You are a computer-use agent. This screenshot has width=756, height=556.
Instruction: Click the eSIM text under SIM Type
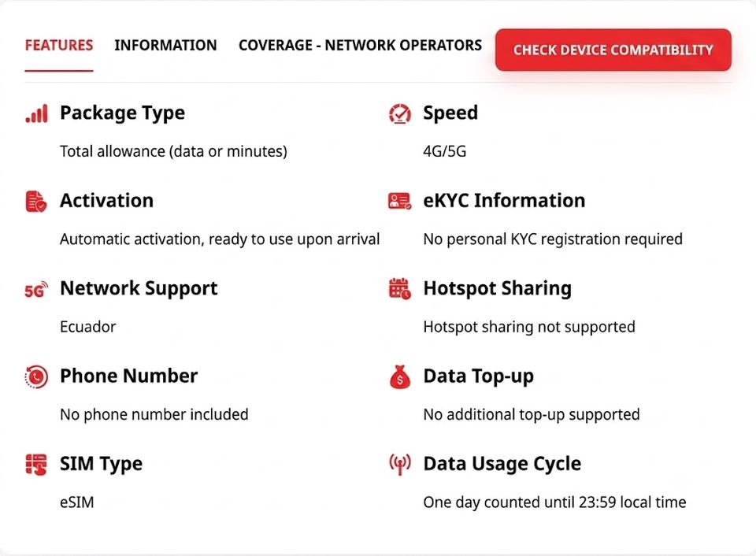pyautogui.click(x=76, y=502)
